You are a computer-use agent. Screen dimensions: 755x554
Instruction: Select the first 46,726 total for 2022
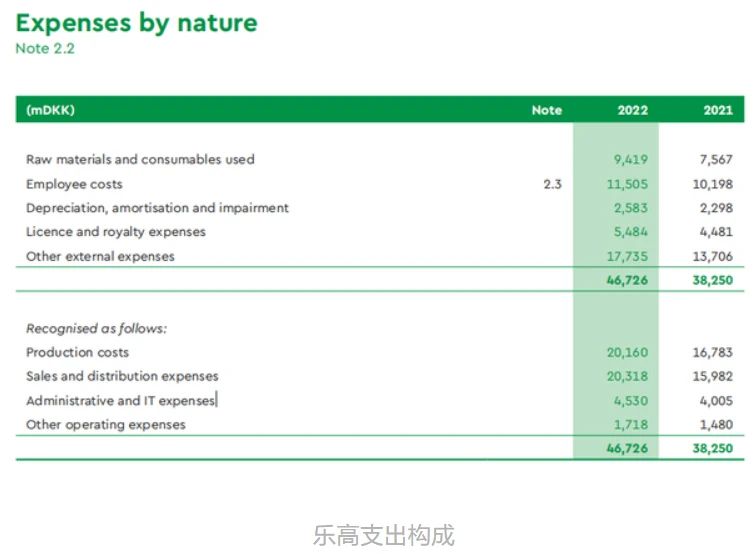pyautogui.click(x=627, y=280)
